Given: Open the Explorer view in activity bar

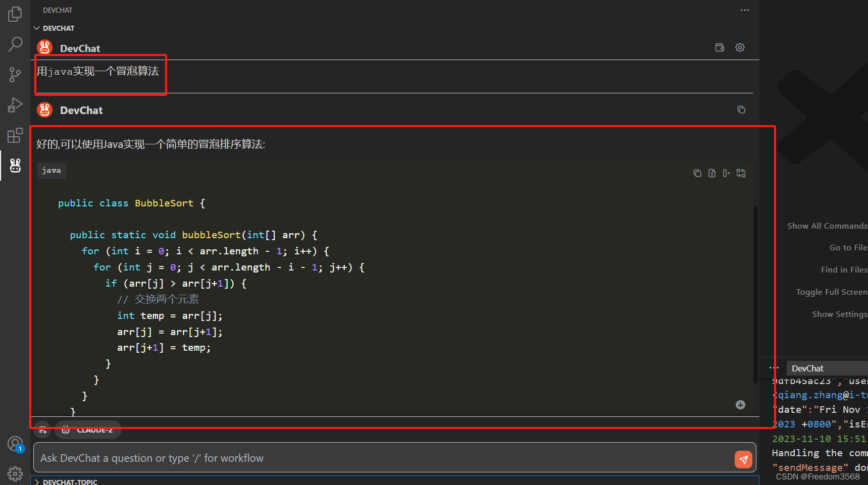Looking at the screenshot, I should click(15, 14).
